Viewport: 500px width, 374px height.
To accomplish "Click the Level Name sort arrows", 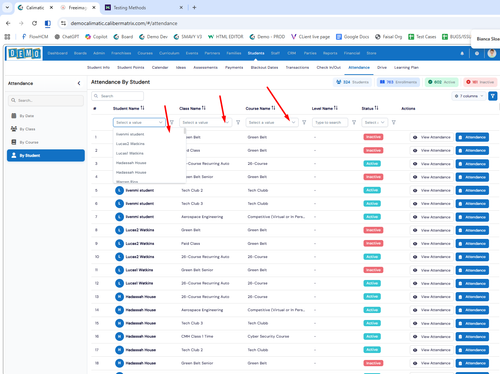I will pos(336,108).
